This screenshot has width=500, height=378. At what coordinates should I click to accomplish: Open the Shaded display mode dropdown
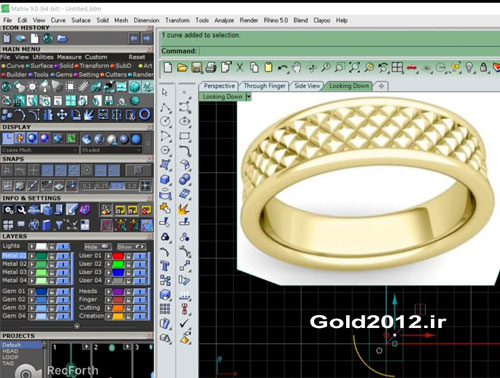point(112,150)
